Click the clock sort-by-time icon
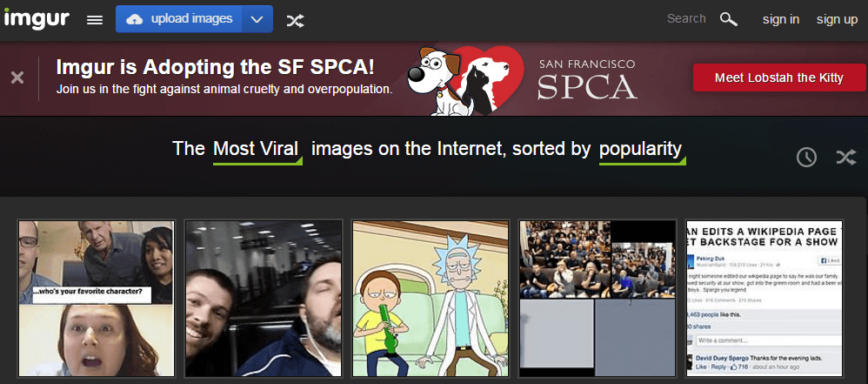868x384 pixels. pos(806,158)
